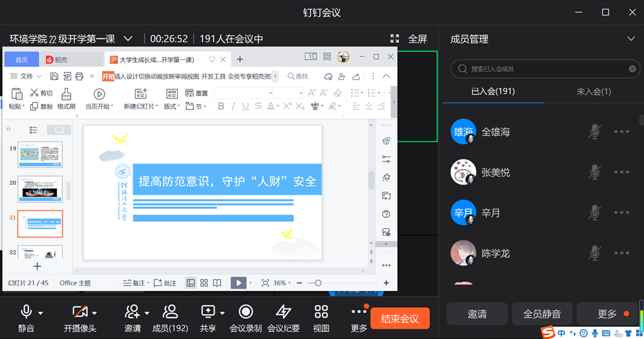Click the 共享 screen share icon
Screen dimensions: 644x339
pos(208,312)
